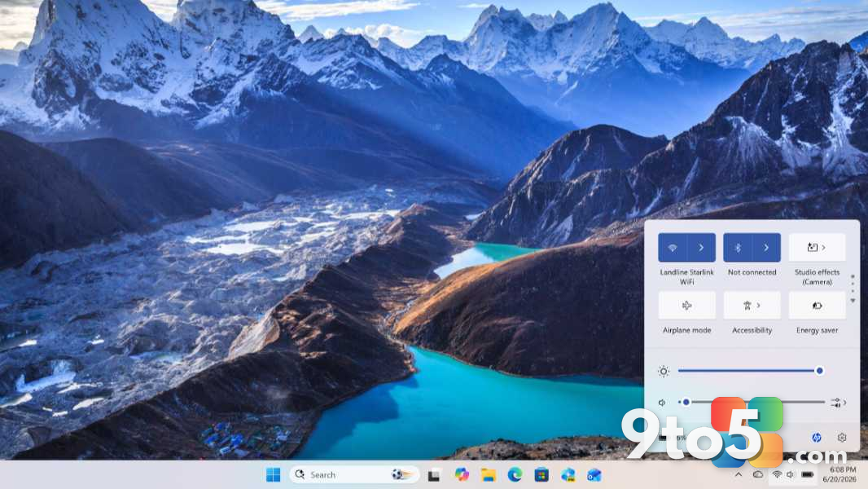Launch Copilot from the taskbar
This screenshot has height=489, width=868.
[x=461, y=474]
